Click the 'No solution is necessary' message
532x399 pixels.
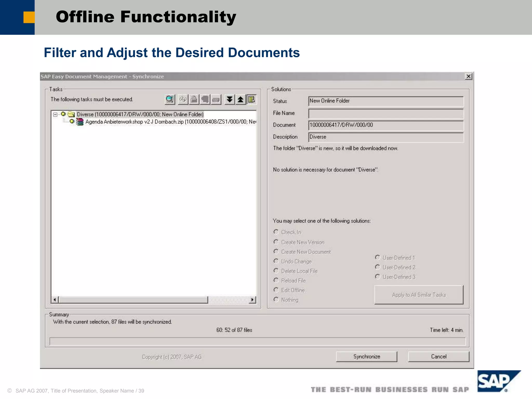point(325,170)
